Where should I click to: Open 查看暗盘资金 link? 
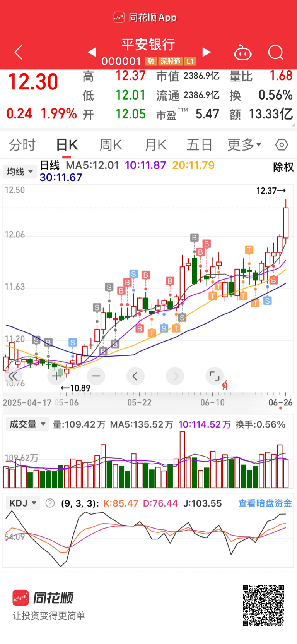point(265,503)
